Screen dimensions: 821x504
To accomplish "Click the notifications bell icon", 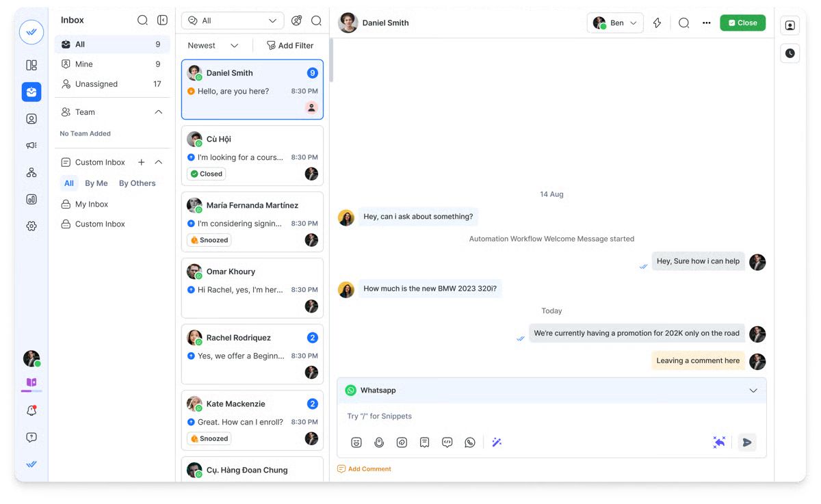I will [x=31, y=410].
